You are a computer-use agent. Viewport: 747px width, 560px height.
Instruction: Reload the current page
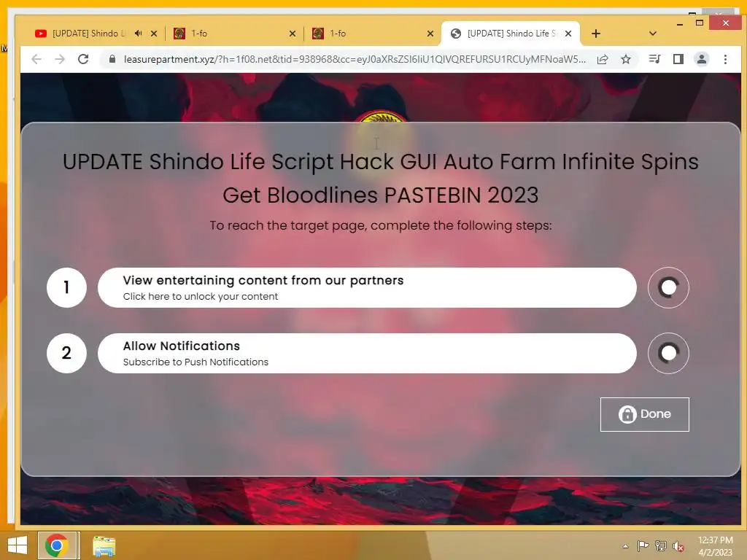pyautogui.click(x=83, y=59)
